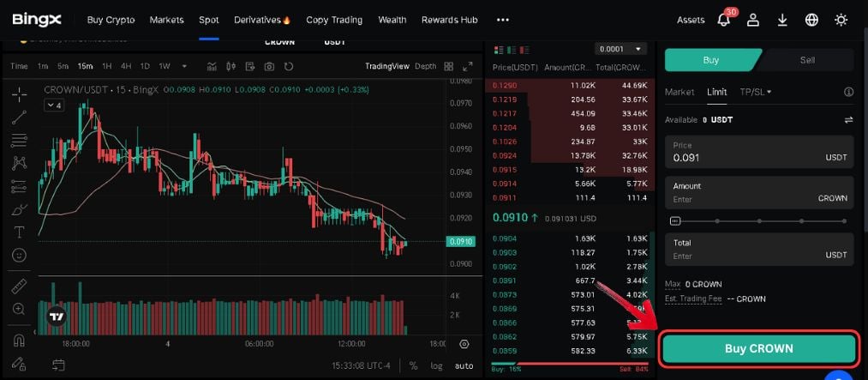This screenshot has width=868, height=380.
Task: Open the Wealth menu
Action: (392, 20)
